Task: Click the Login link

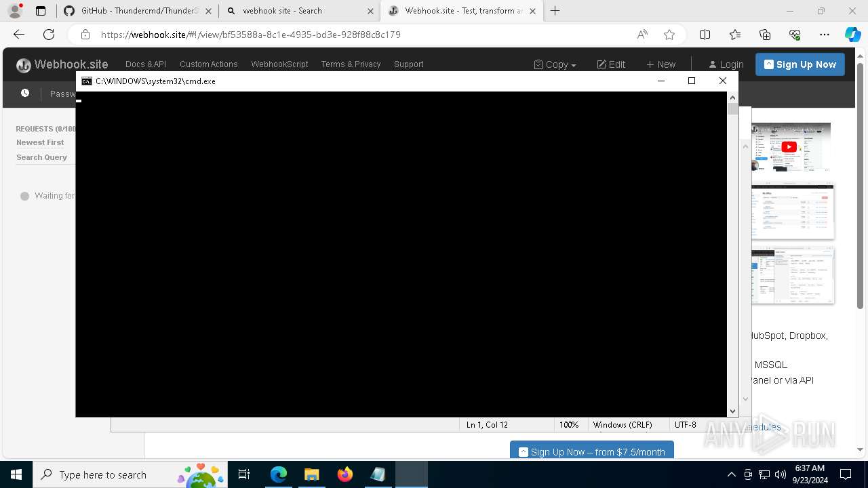Action: [x=726, y=64]
